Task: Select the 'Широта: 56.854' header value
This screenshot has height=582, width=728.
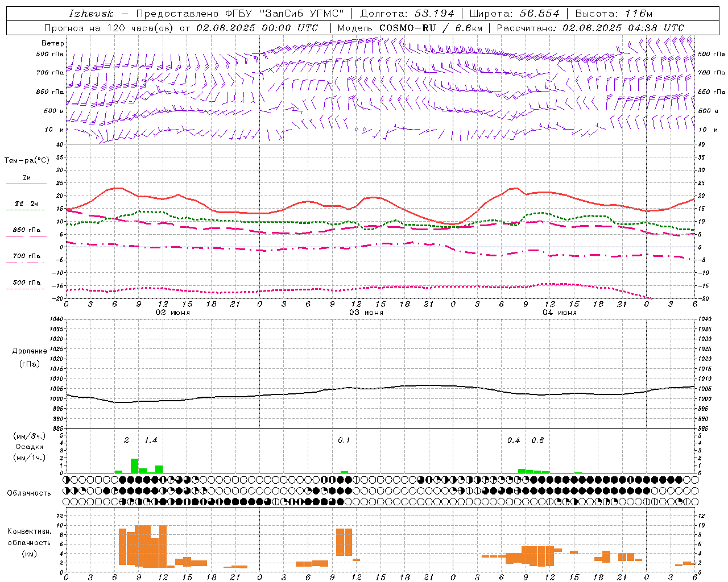Action: [514, 14]
